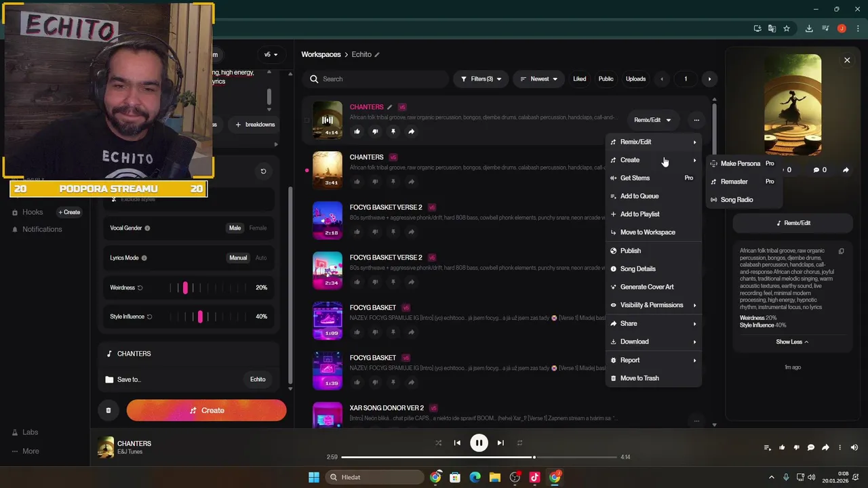Choose Echito as save workspace
The width and height of the screenshot is (868, 488).
(x=258, y=380)
